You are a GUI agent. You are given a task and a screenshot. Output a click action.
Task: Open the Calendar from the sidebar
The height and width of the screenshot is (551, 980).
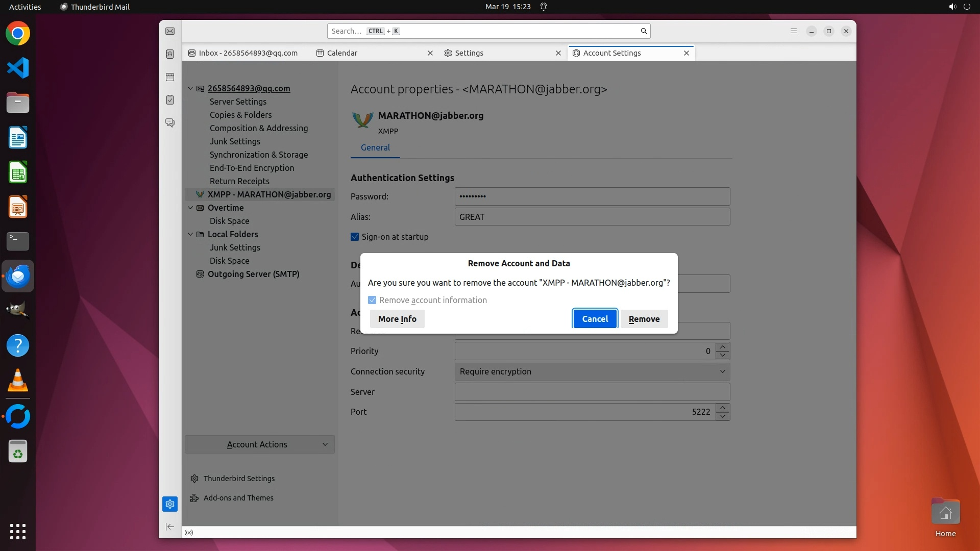click(x=170, y=77)
